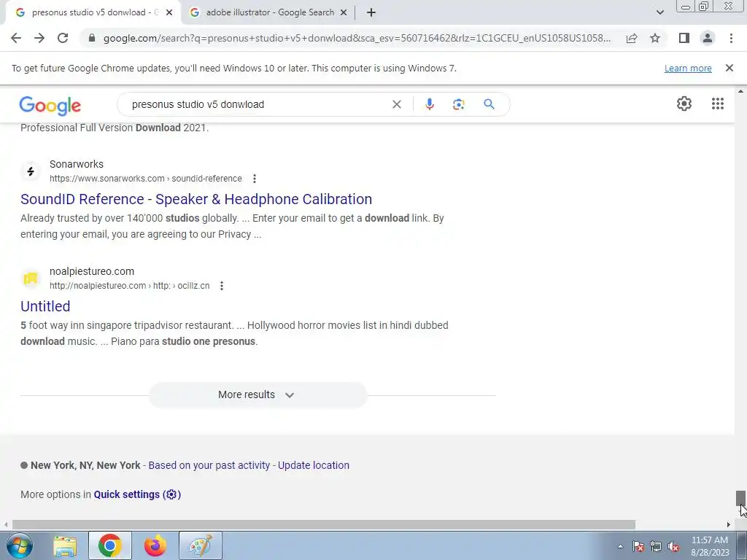747x560 pixels.
Task: Bookmark this tab with the star icon
Action: pos(655,38)
